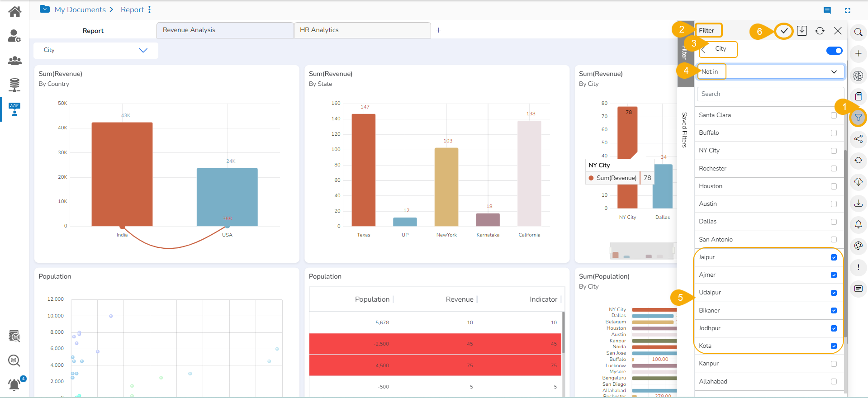The width and height of the screenshot is (868, 398).
Task: Open the 'Not in' condition dropdown
Action: tap(771, 72)
